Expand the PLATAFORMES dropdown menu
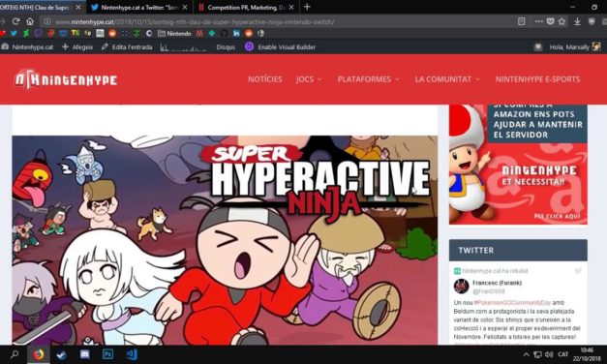Image resolution: width=607 pixels, height=364 pixels. [368, 79]
